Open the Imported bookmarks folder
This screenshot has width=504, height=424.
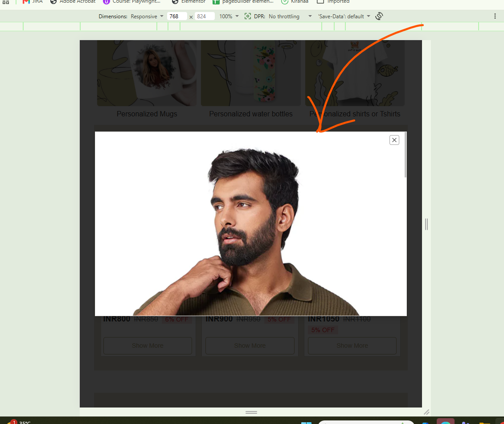pyautogui.click(x=333, y=2)
